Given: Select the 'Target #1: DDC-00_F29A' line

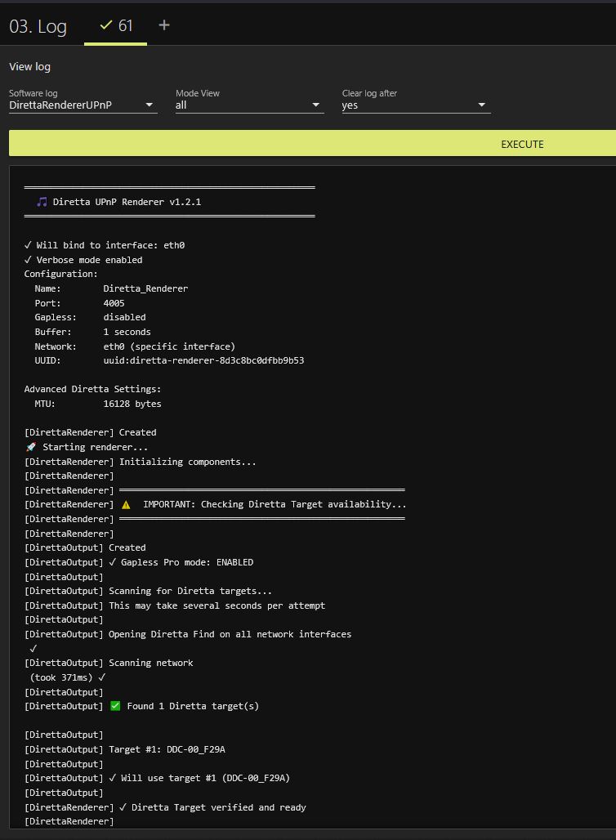Looking at the screenshot, I should point(125,749).
